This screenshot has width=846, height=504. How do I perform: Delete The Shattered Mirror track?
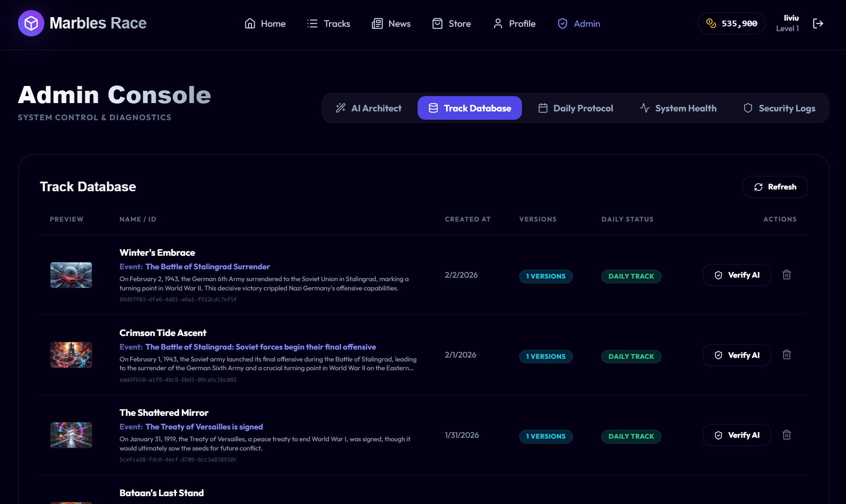[x=786, y=435]
